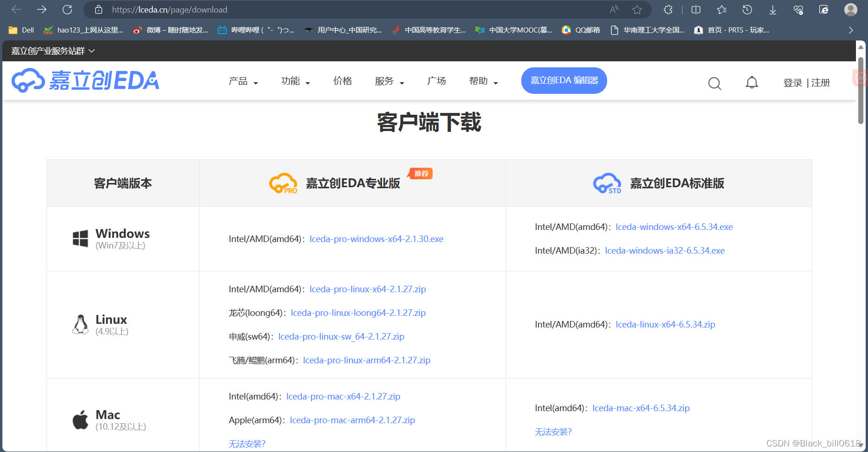Click the 嘉立创EDA 编辑器 button

click(x=564, y=80)
